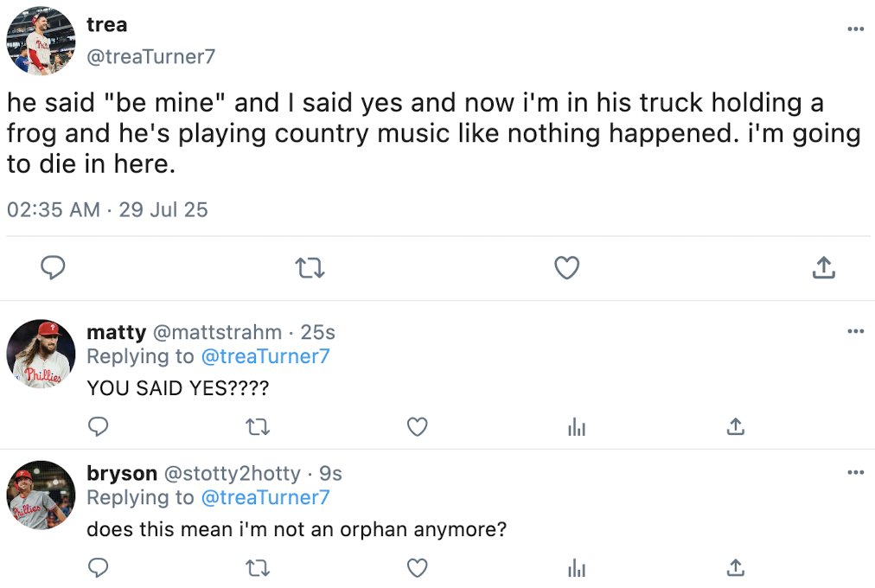
Task: Open @treaTurner7 link in bryson's reply
Action: pyautogui.click(x=265, y=497)
